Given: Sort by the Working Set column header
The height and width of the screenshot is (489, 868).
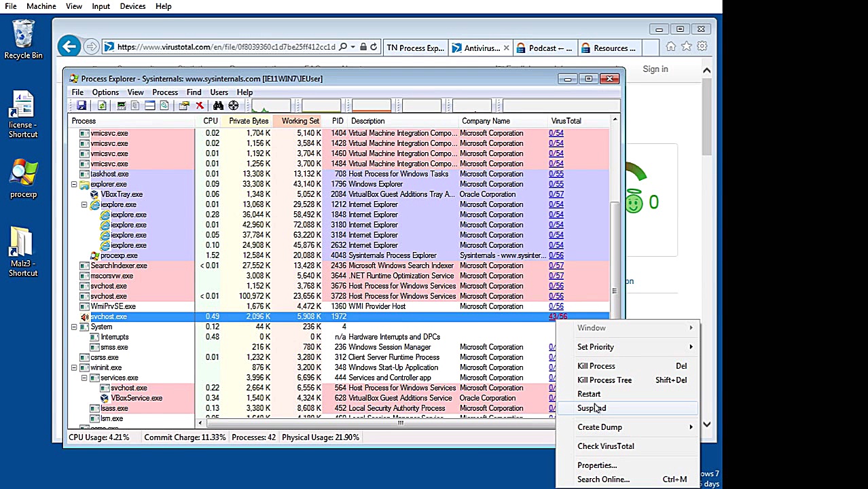Looking at the screenshot, I should coord(300,121).
